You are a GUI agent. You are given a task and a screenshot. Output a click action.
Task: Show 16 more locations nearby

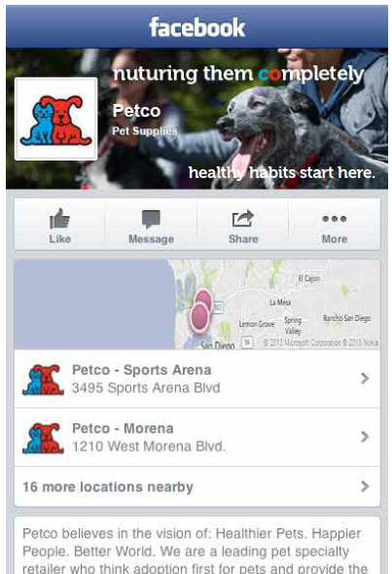pos(196,486)
